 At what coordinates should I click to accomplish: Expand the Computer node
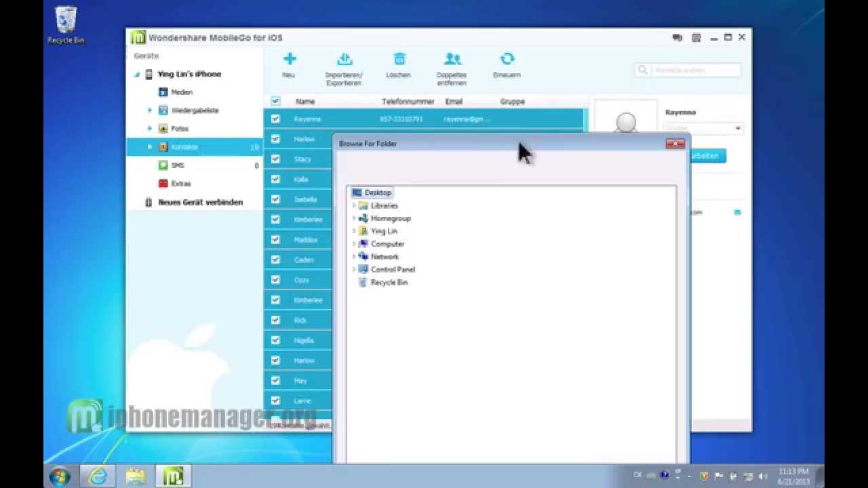click(x=354, y=244)
